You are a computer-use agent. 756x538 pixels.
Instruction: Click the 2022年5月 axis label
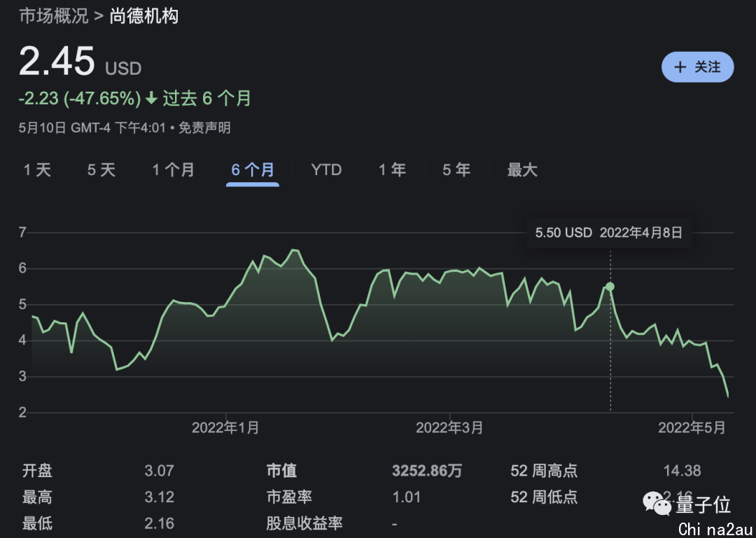click(692, 427)
